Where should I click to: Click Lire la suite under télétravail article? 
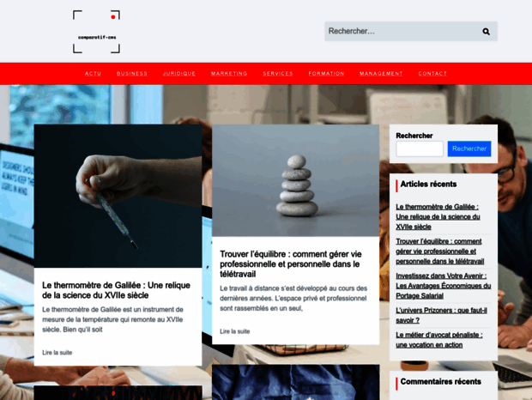point(234,331)
